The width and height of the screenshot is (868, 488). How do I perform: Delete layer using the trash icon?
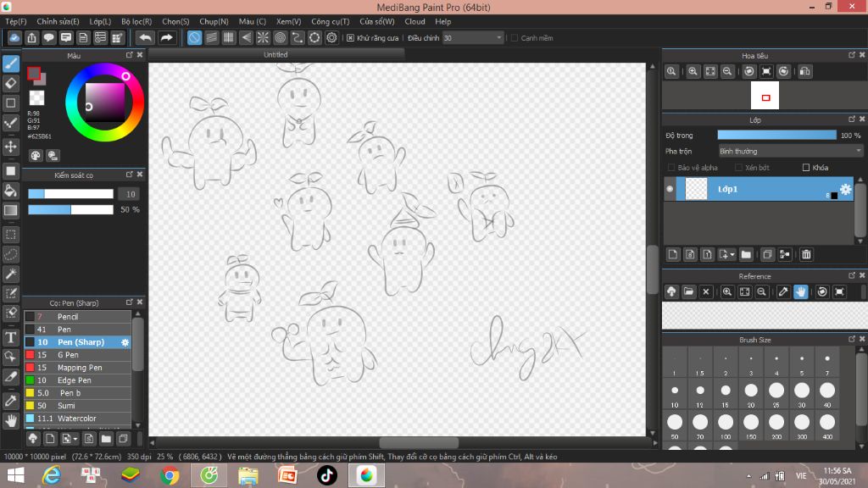806,254
